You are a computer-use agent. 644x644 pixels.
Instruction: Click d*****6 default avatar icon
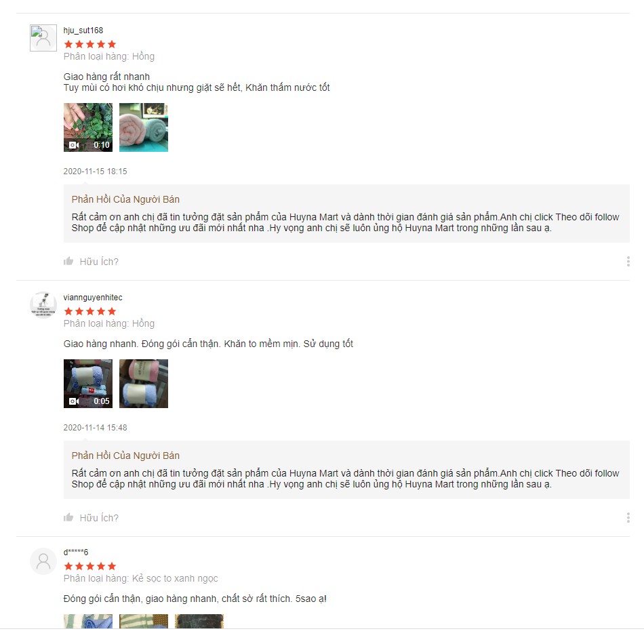coord(43,561)
